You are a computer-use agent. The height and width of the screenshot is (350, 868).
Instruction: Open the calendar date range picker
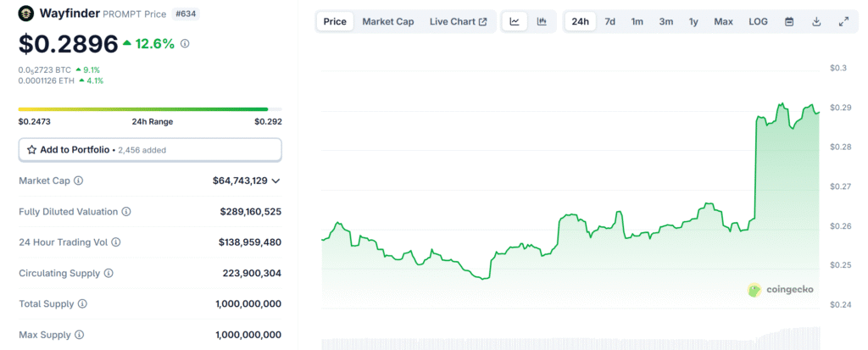pyautogui.click(x=789, y=21)
